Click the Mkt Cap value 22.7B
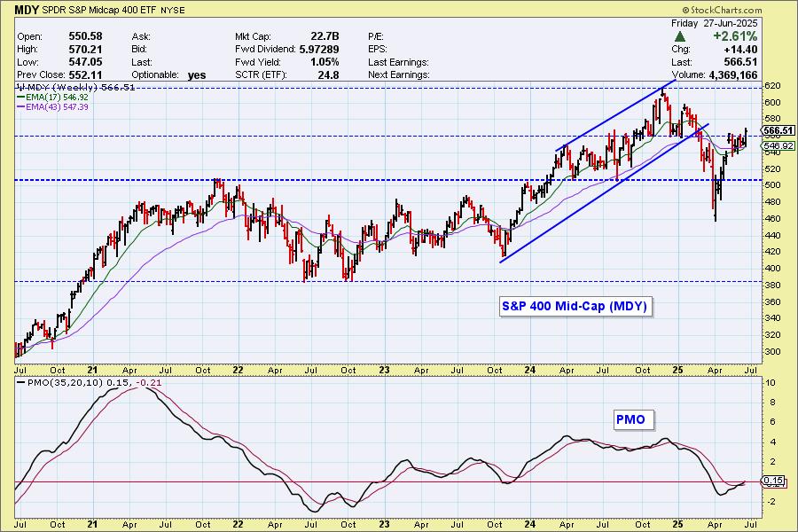Image resolution: width=798 pixels, height=532 pixels. [325, 36]
